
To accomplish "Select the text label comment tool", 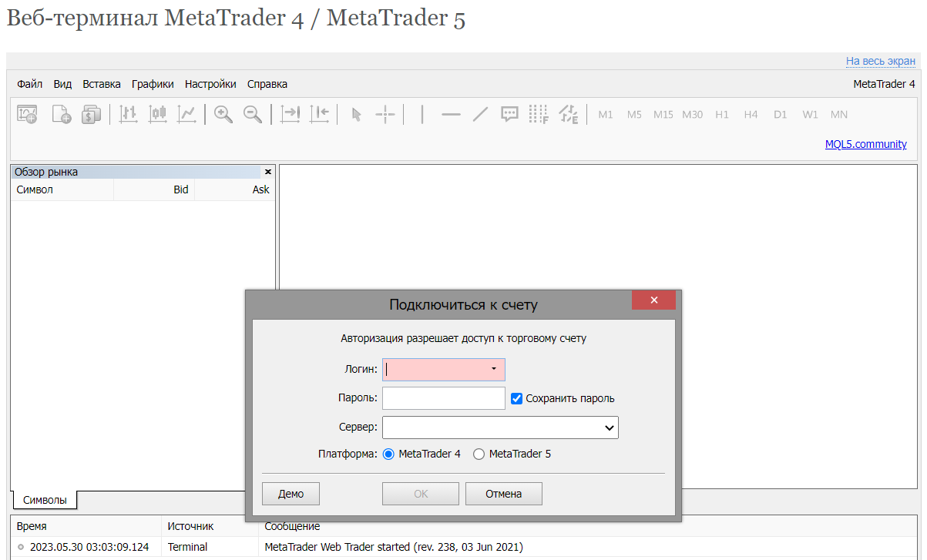I will click(x=509, y=114).
